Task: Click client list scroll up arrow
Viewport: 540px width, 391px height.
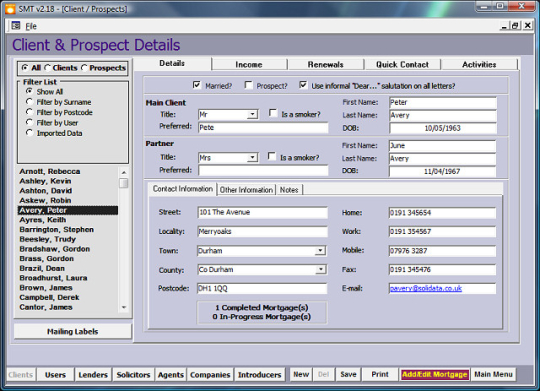Action: (124, 172)
